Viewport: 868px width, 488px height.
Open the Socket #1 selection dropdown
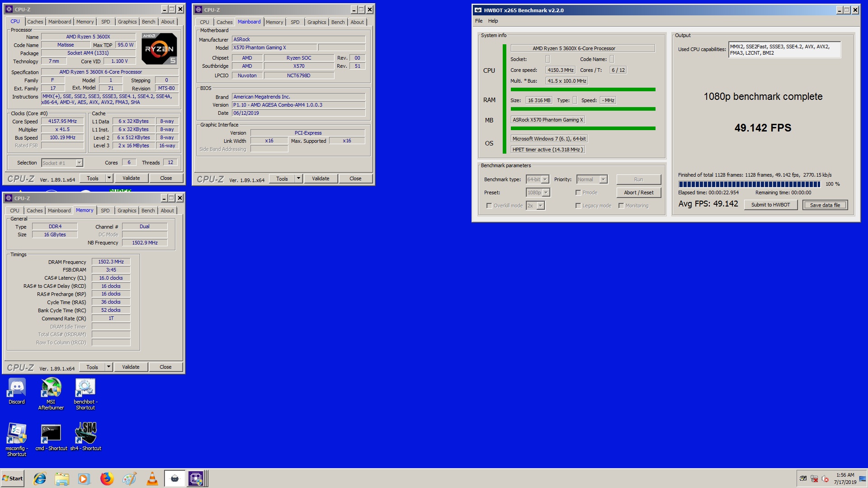(80, 163)
